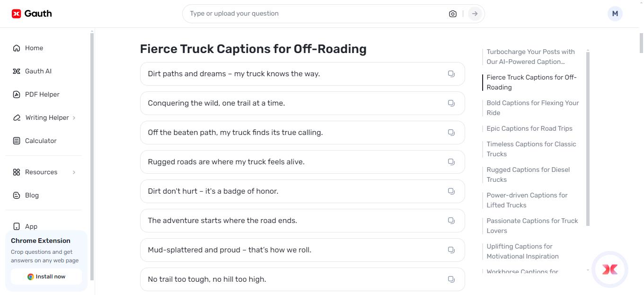Click the floating Gauth chat bubble icon
Screen dimensions: 644x295
pyautogui.click(x=610, y=269)
